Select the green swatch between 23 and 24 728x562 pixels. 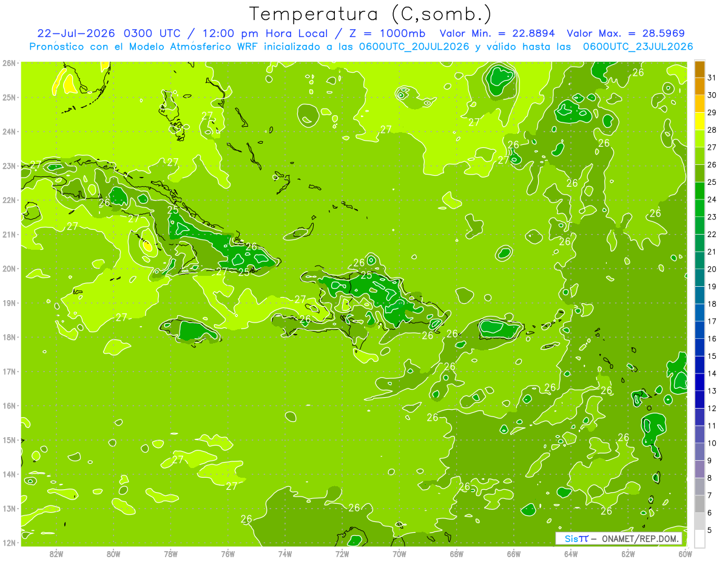pos(699,208)
